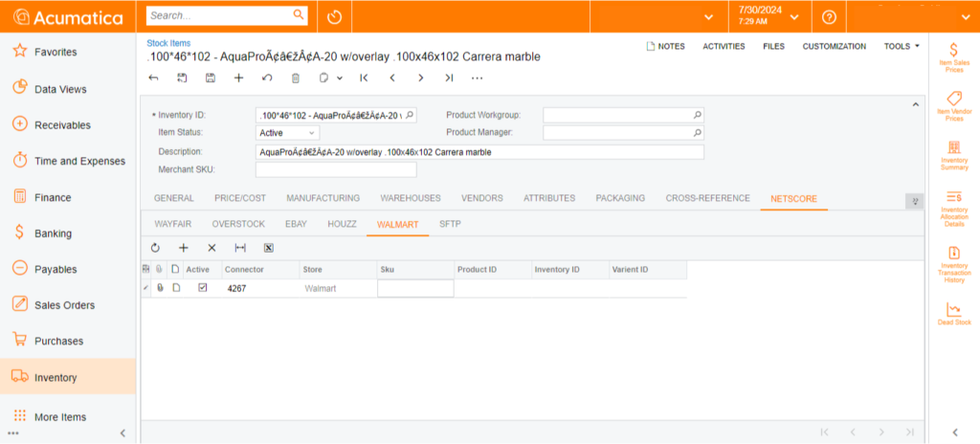Switch to the Price/Cost tab
The image size is (980, 444).
239,198
